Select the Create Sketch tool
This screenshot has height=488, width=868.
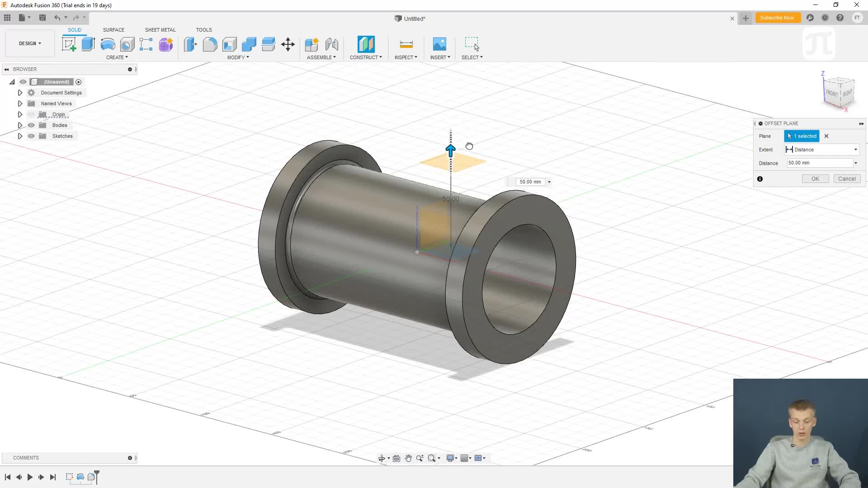(x=69, y=44)
